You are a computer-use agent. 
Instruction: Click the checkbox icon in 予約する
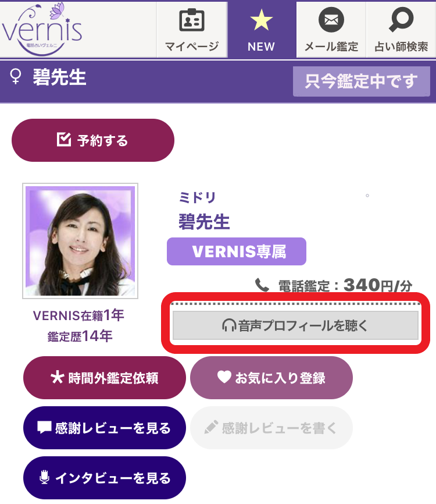(63, 140)
